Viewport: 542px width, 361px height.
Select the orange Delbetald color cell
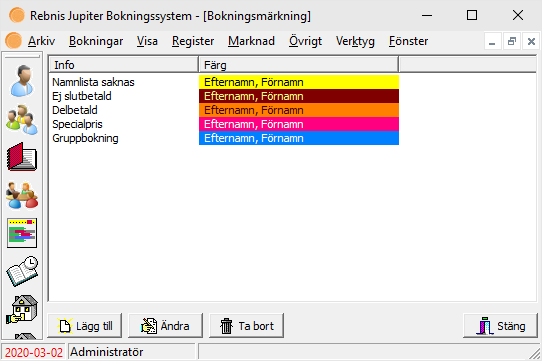[299, 110]
